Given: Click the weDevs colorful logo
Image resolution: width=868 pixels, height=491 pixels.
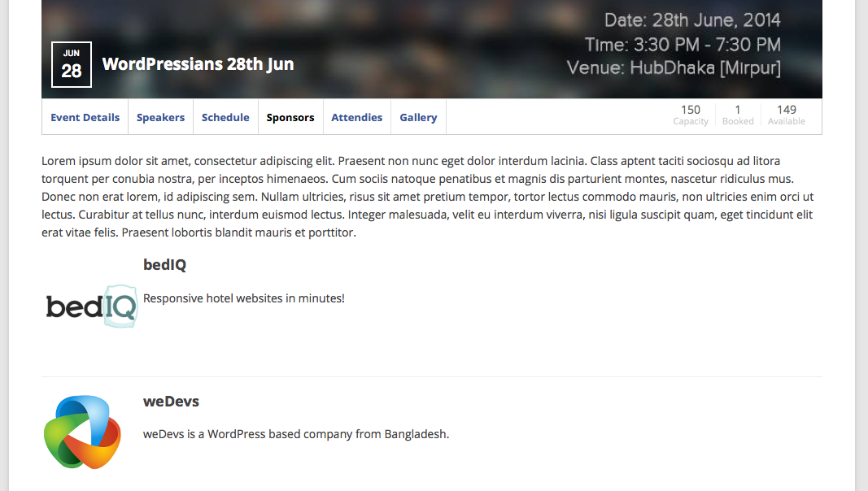Looking at the screenshot, I should pos(82,432).
